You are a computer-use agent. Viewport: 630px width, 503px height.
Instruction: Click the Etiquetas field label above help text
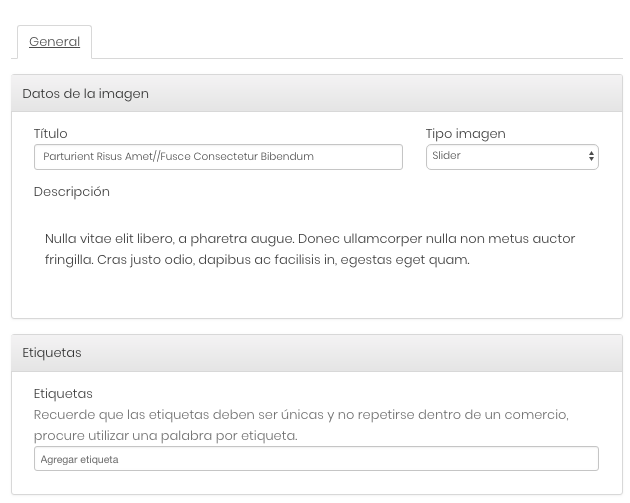tap(63, 394)
